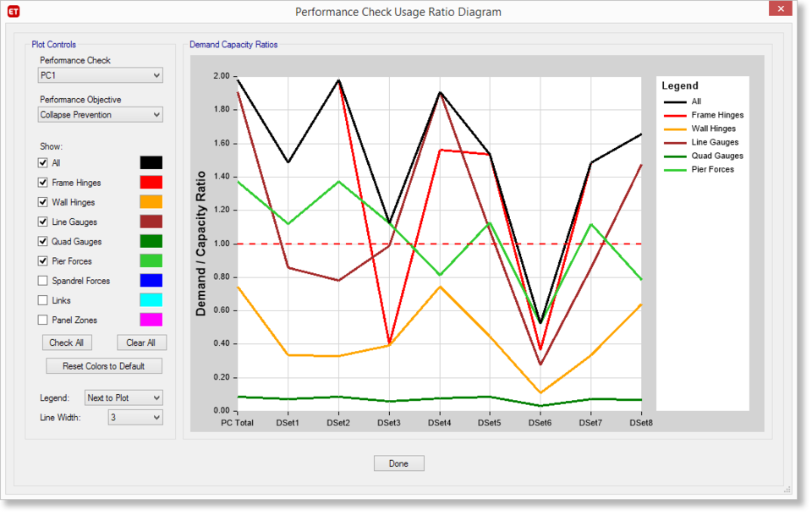812x515 pixels.
Task: Click the Check All button
Action: pos(66,342)
